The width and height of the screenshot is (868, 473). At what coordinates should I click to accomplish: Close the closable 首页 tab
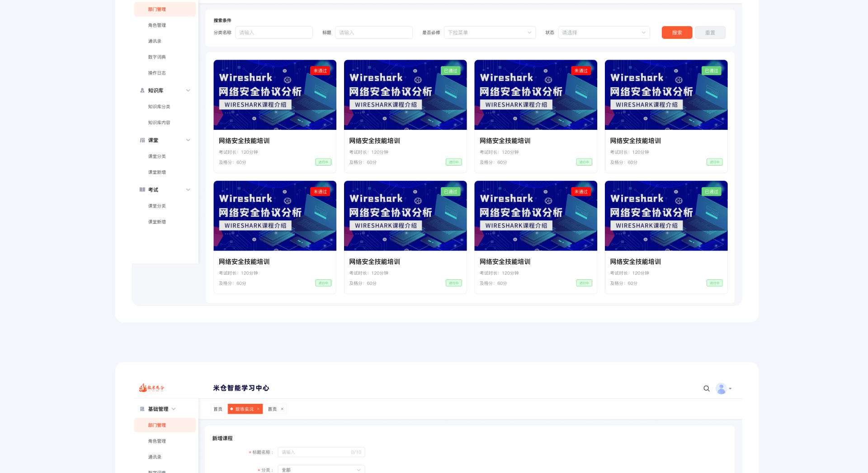282,409
